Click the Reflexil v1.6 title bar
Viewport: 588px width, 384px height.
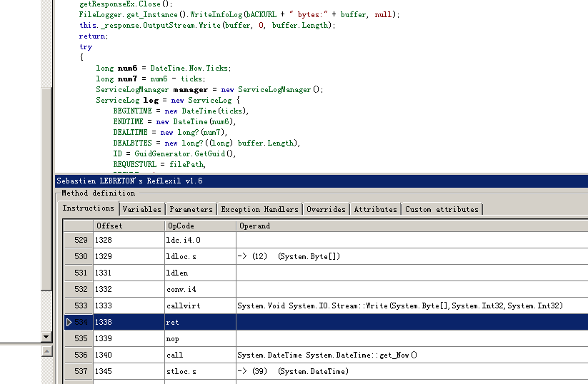(x=322, y=181)
